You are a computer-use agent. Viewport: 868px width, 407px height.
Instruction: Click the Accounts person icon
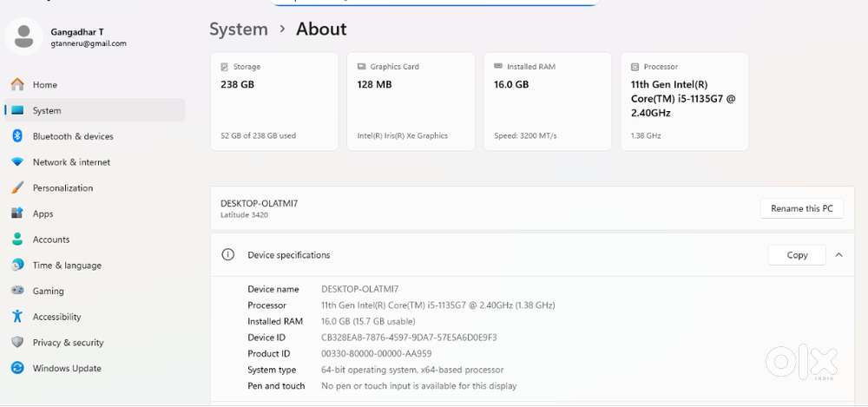pyautogui.click(x=17, y=239)
